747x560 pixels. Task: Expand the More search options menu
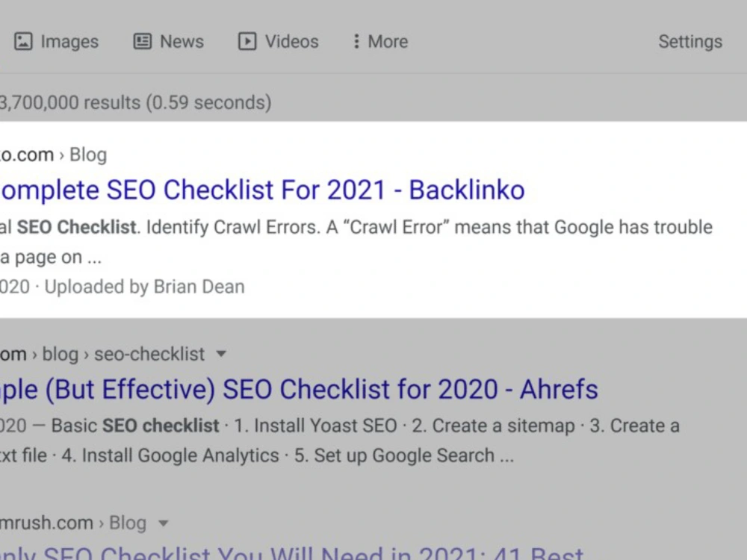381,41
